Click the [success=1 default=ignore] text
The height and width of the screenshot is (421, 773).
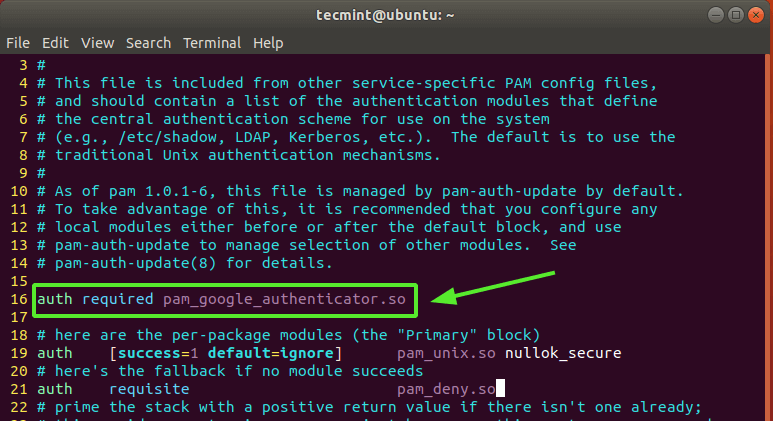point(226,353)
